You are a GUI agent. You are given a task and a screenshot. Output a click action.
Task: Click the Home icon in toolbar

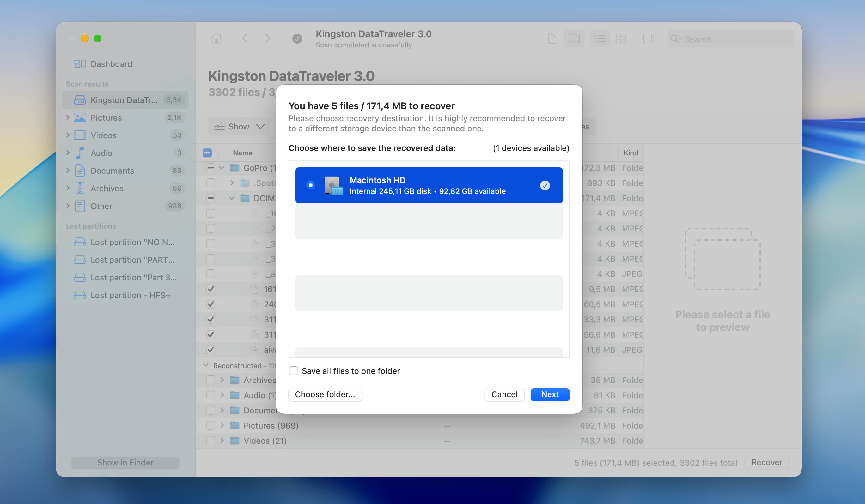[x=216, y=39]
